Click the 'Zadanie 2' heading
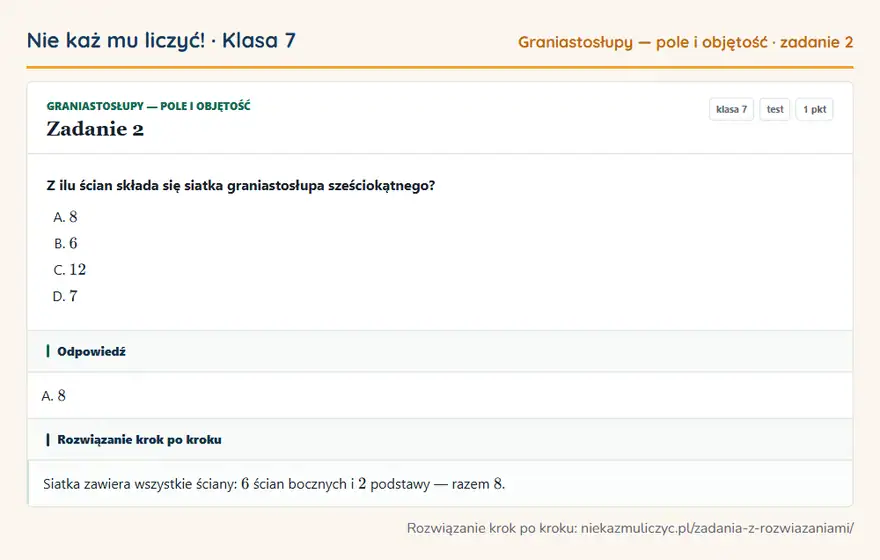Screen dimensions: 880x560 point(95,129)
